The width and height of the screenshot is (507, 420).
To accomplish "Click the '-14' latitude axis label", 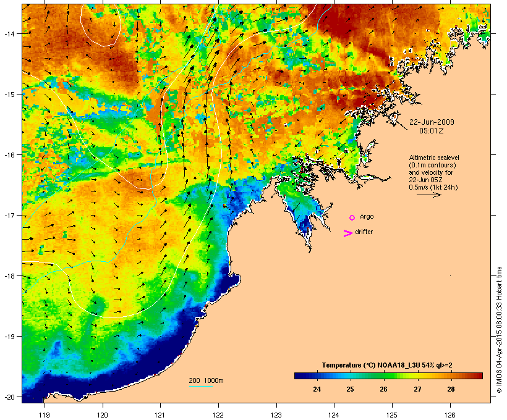I will pos(9,34).
